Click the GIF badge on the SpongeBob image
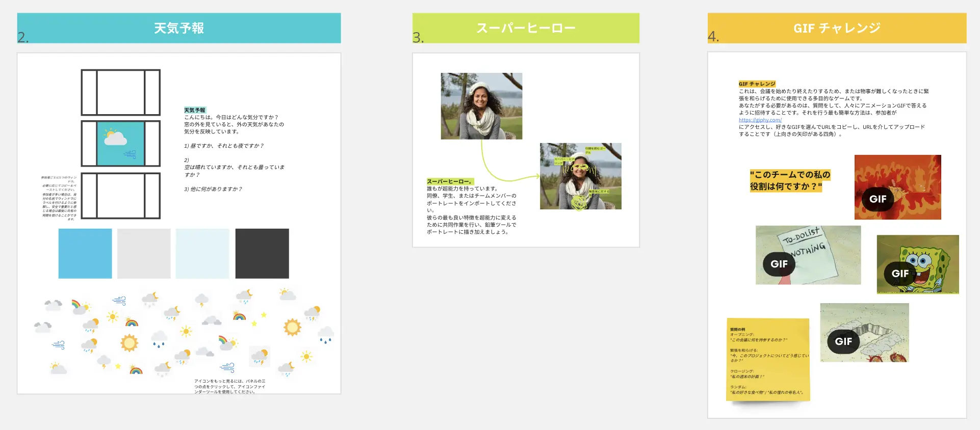980x430 pixels. click(x=899, y=274)
